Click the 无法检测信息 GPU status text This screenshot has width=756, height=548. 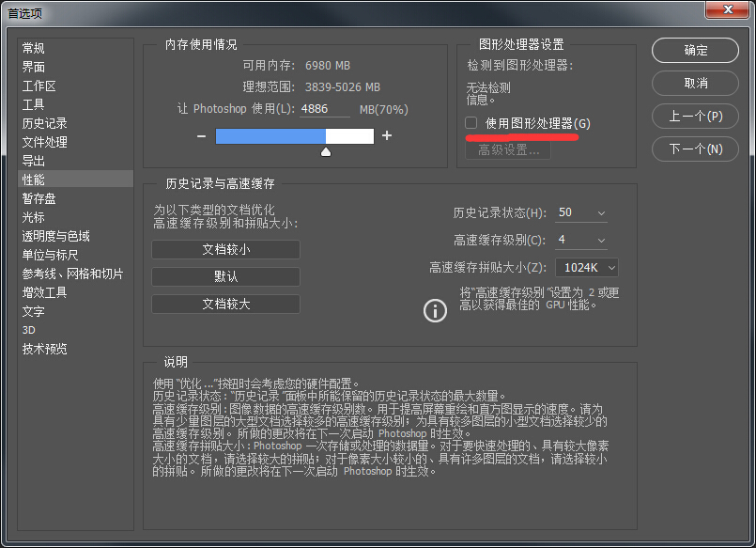click(x=488, y=94)
